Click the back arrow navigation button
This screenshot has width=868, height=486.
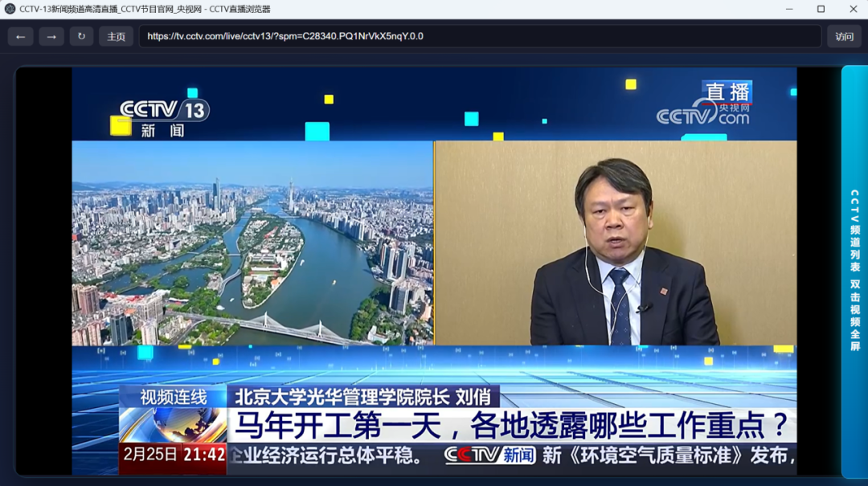[x=20, y=36]
